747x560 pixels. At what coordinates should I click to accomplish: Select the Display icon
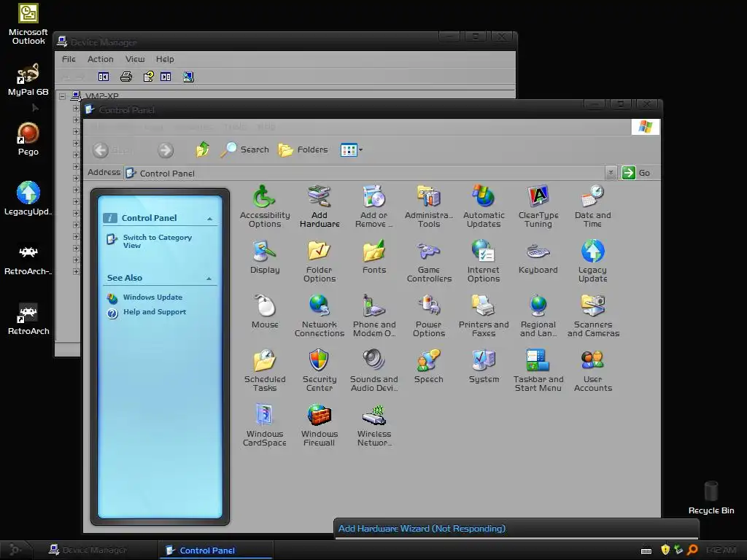(264, 257)
